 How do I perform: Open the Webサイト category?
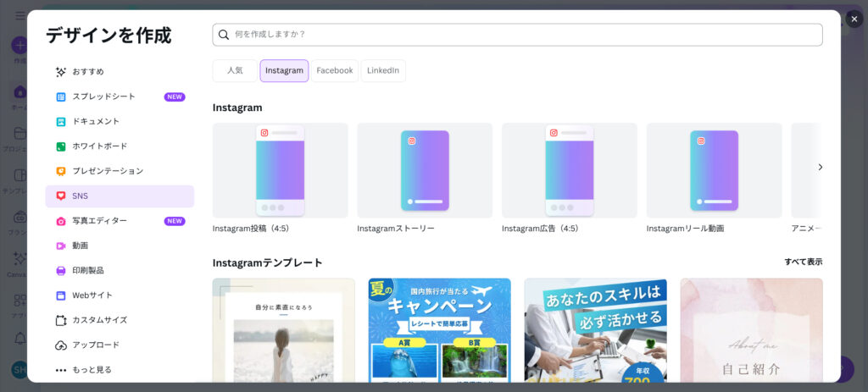point(120,295)
